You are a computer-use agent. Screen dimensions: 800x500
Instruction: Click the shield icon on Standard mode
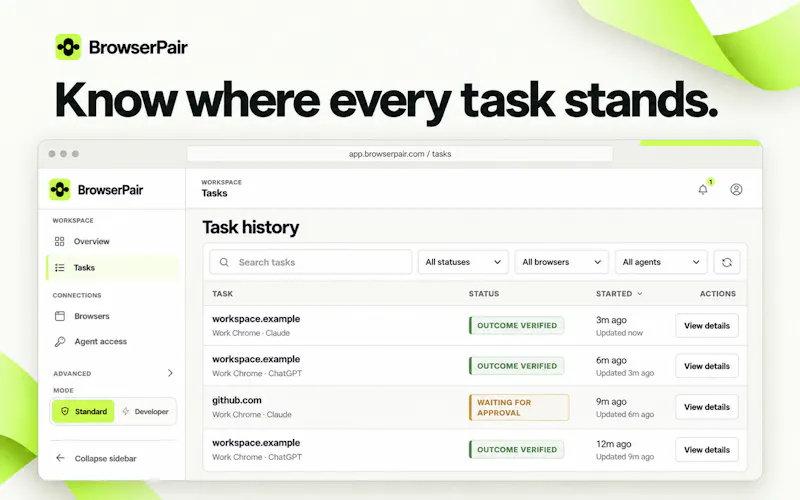65,411
